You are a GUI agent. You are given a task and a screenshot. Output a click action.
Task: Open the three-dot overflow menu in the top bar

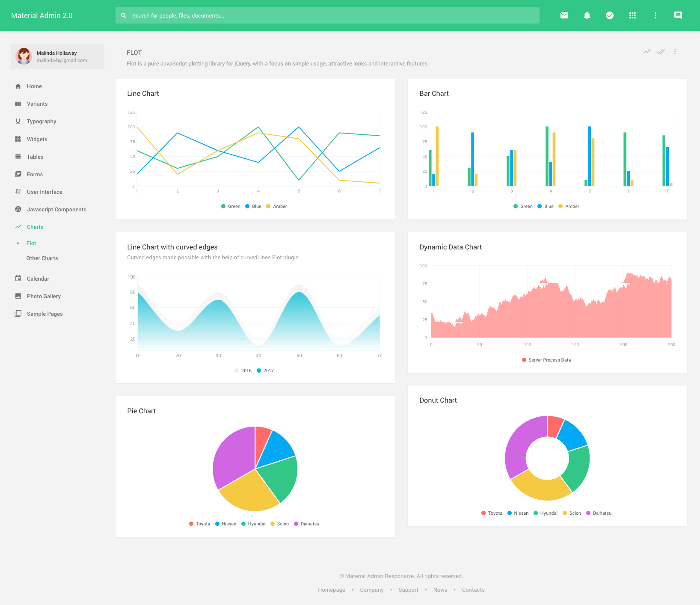tap(655, 15)
